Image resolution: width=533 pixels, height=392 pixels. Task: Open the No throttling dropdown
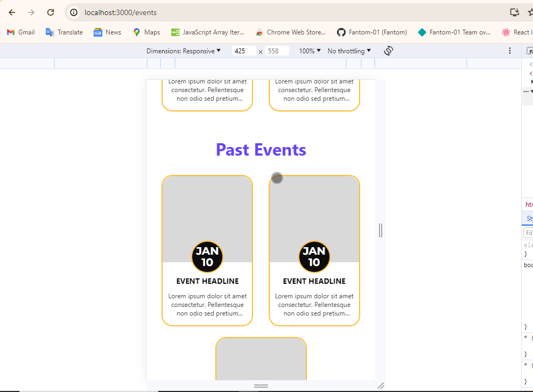point(349,51)
